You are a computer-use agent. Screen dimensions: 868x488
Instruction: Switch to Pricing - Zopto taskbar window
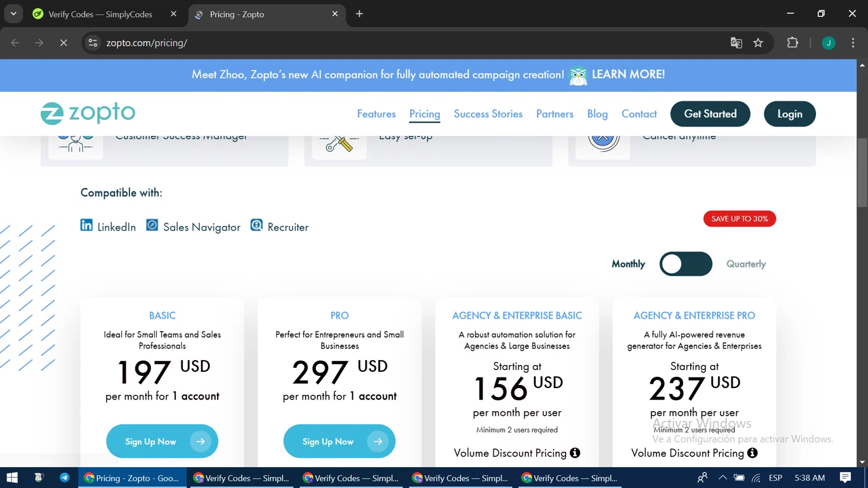pyautogui.click(x=133, y=478)
